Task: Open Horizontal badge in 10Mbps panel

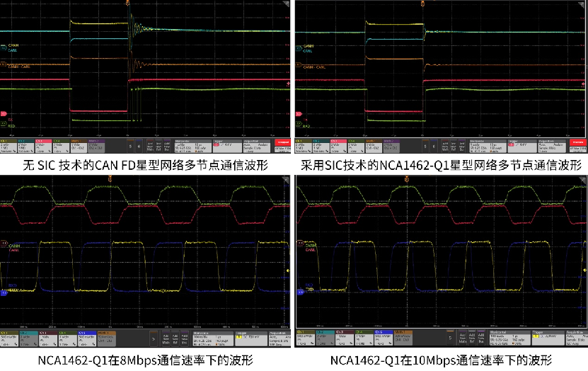Action: (x=510, y=338)
